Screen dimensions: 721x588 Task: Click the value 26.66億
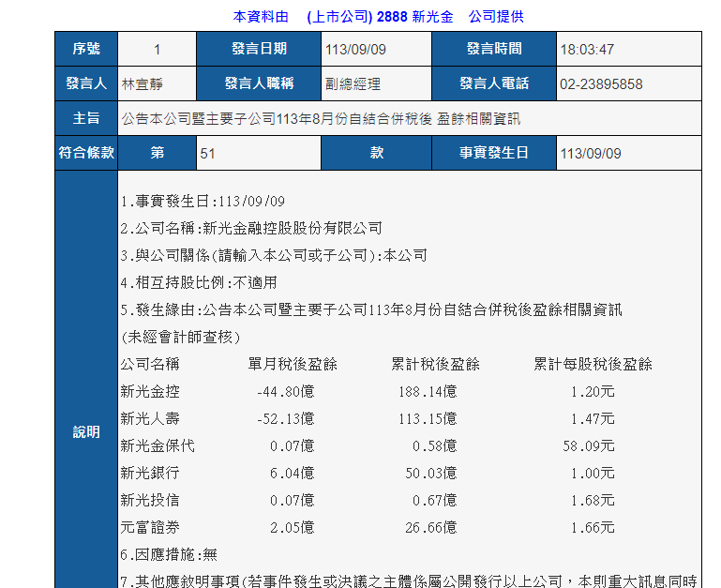click(x=431, y=527)
